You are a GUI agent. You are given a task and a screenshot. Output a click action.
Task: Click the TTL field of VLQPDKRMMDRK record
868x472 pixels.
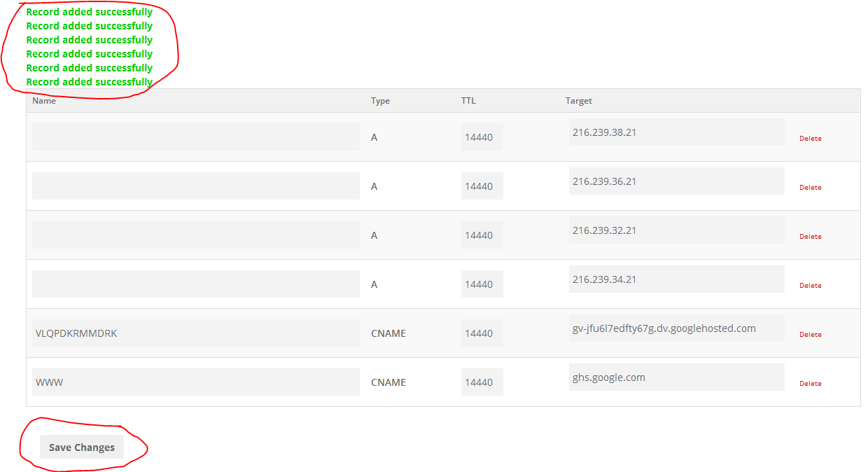(482, 333)
